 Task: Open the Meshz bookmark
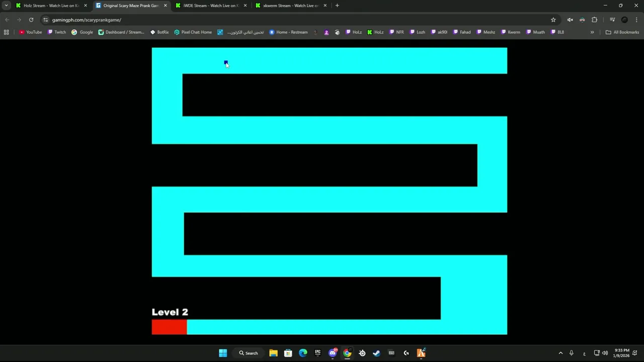[x=486, y=32]
